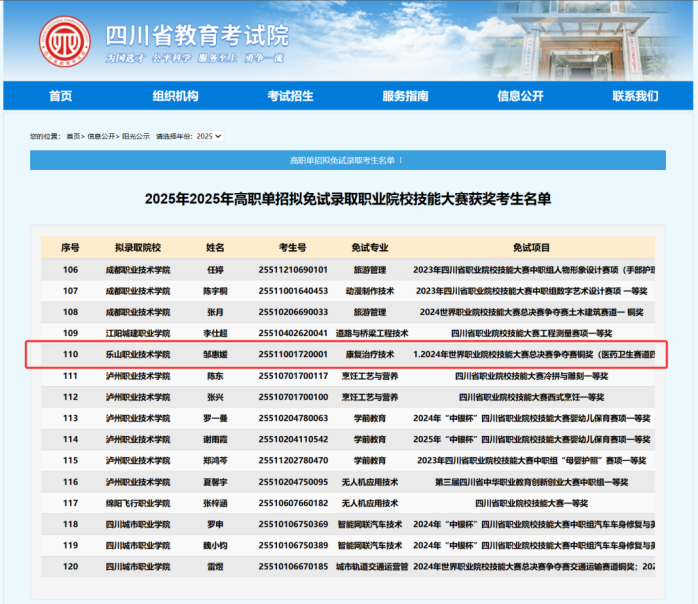Select candidate number 25510106750369
This screenshot has width=698, height=604.
[293, 524]
